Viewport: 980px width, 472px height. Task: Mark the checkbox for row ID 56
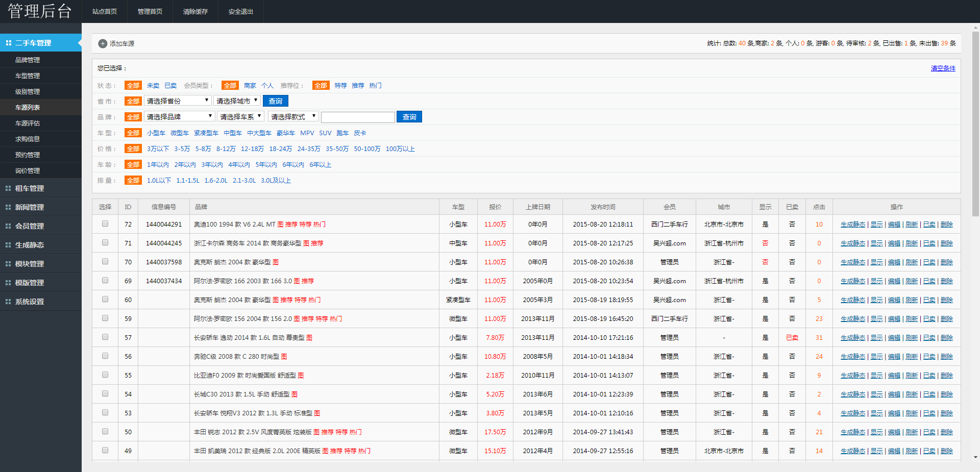[105, 356]
